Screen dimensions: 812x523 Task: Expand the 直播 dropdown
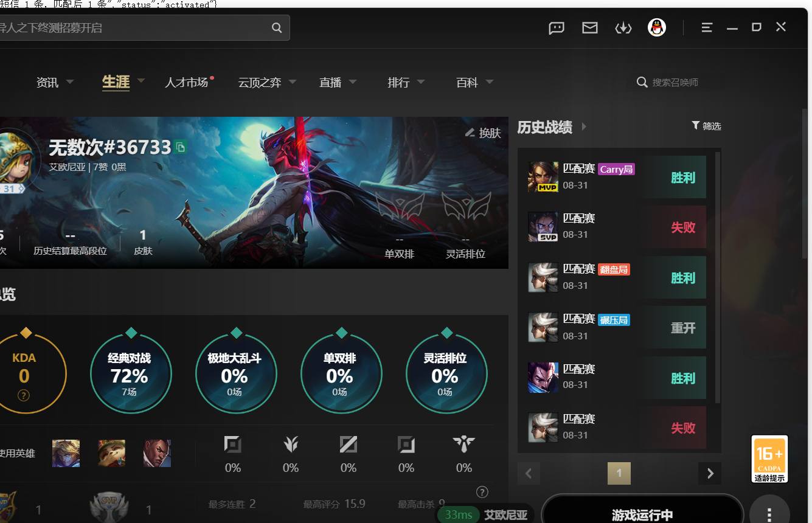tap(353, 81)
